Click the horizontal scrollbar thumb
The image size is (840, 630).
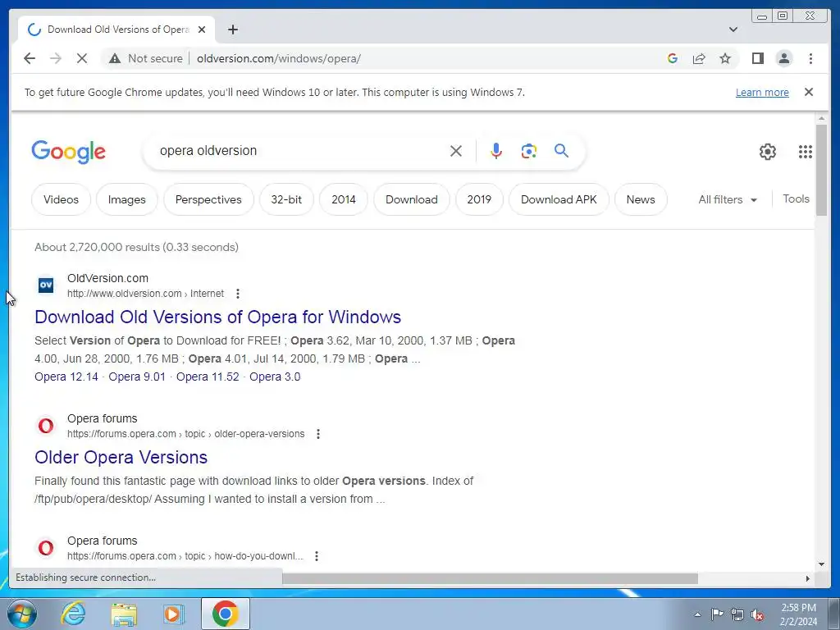pos(490,578)
